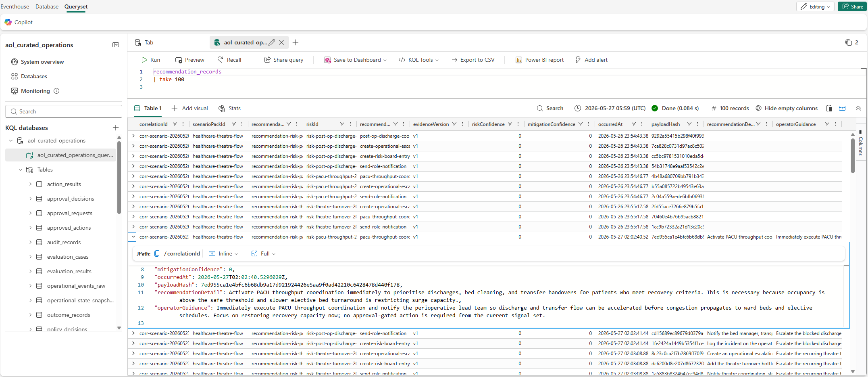Expand the outcome_records table

click(x=30, y=315)
